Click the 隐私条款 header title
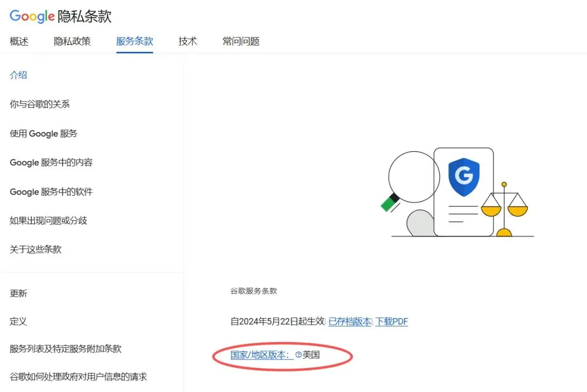 tap(85, 16)
